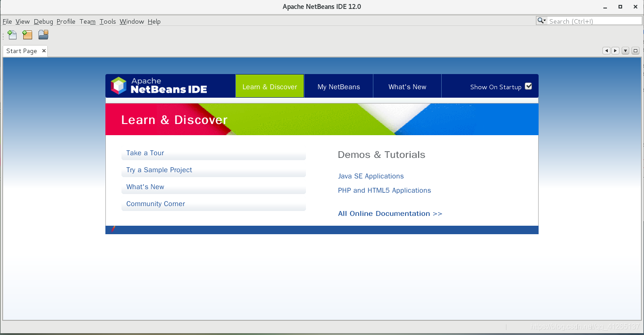Click the Search (Ctrl+I) field
This screenshot has width=644, height=335.
tap(594, 21)
